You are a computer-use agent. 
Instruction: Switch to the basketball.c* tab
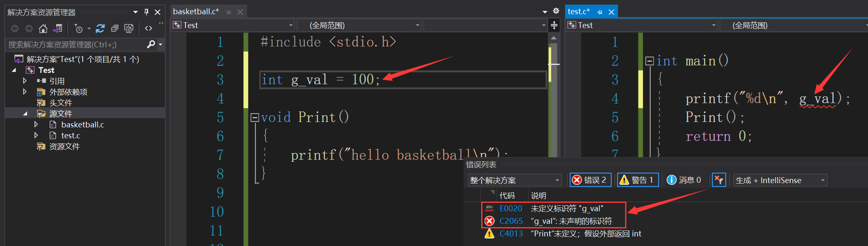(196, 12)
